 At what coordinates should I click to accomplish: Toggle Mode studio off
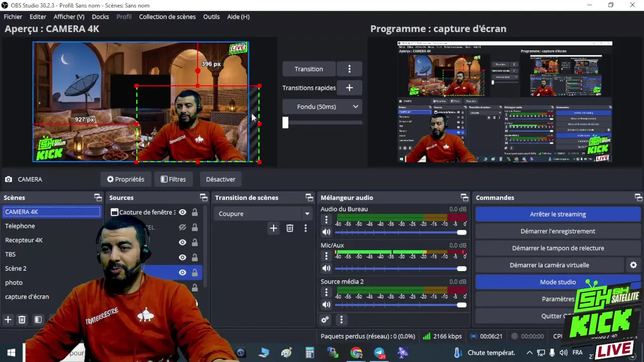[x=557, y=282]
